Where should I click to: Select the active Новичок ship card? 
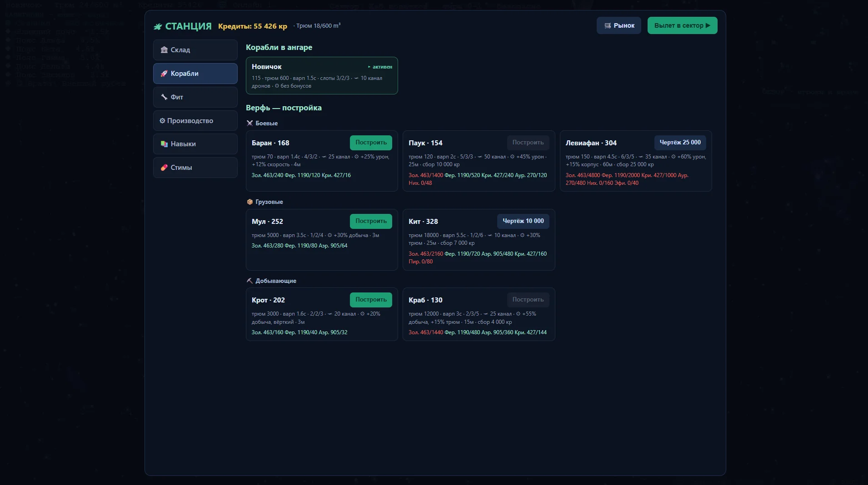point(322,75)
